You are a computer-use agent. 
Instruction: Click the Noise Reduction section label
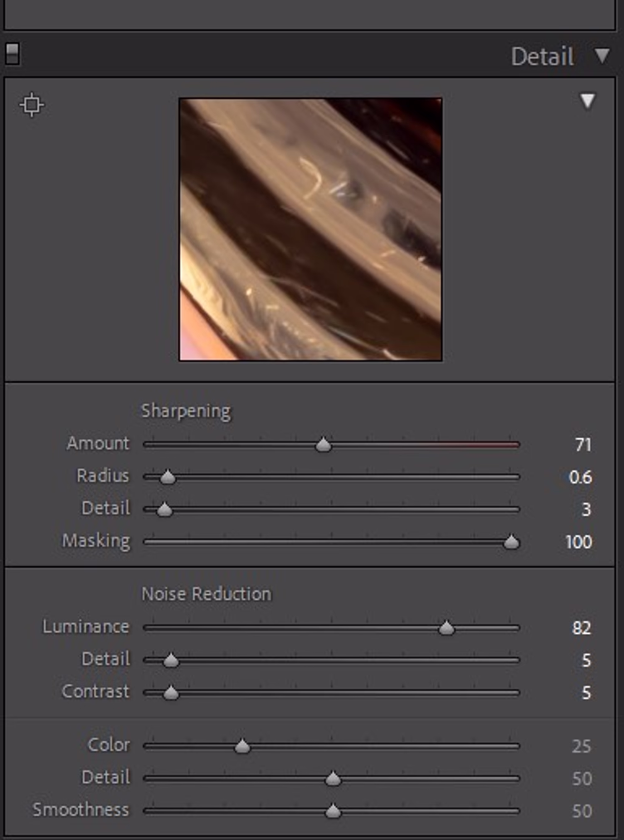(x=206, y=594)
